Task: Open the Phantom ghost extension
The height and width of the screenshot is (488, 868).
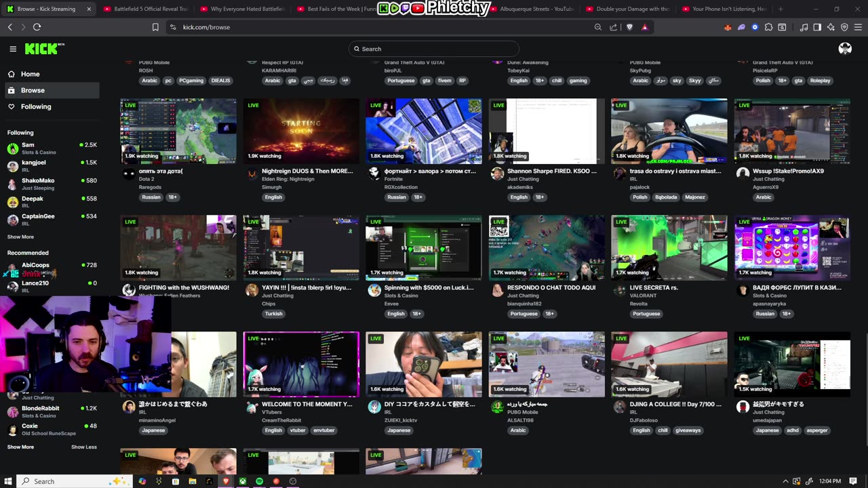Action: pos(741,27)
